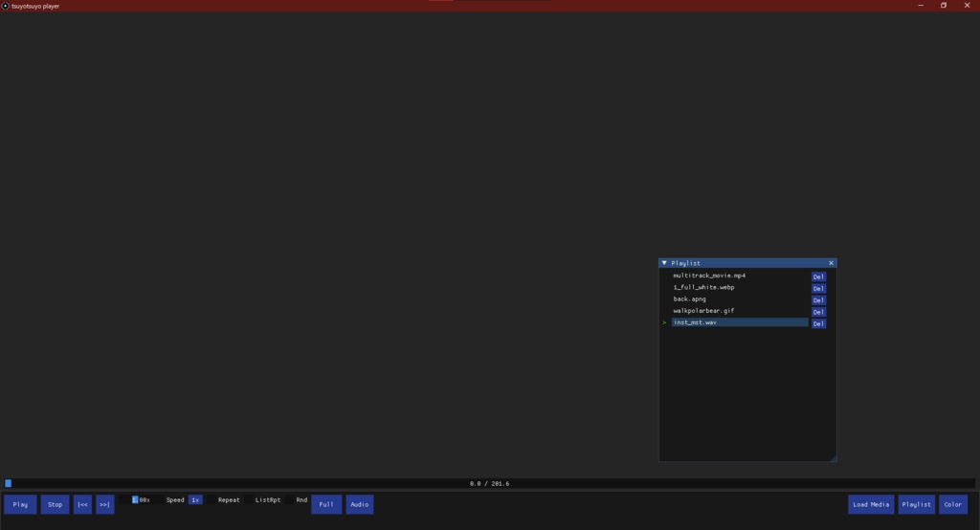The width and height of the screenshot is (980, 530).
Task: Delete multitrack_movie.mp4 with its Del button
Action: coord(818,276)
